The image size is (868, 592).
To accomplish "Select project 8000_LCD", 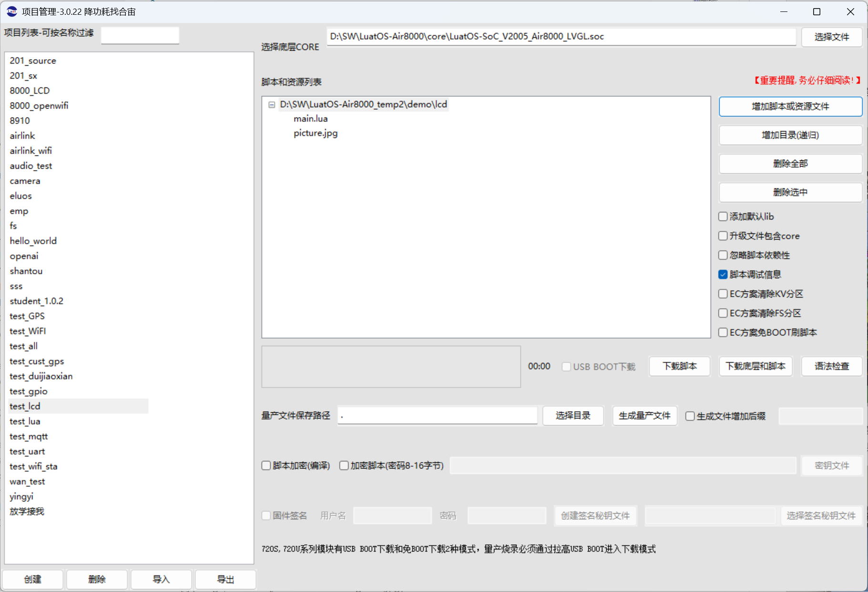I will [x=30, y=91].
